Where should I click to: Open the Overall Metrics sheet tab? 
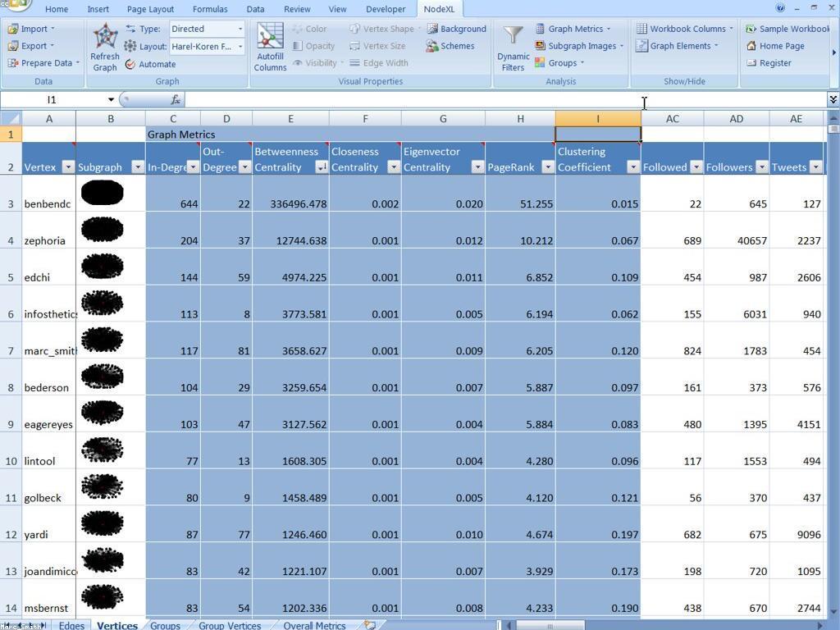click(x=314, y=625)
